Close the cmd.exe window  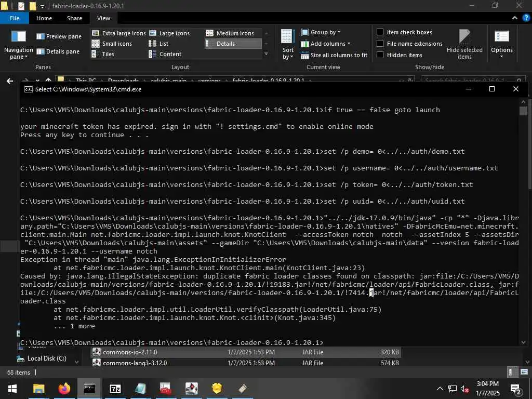[x=516, y=89]
